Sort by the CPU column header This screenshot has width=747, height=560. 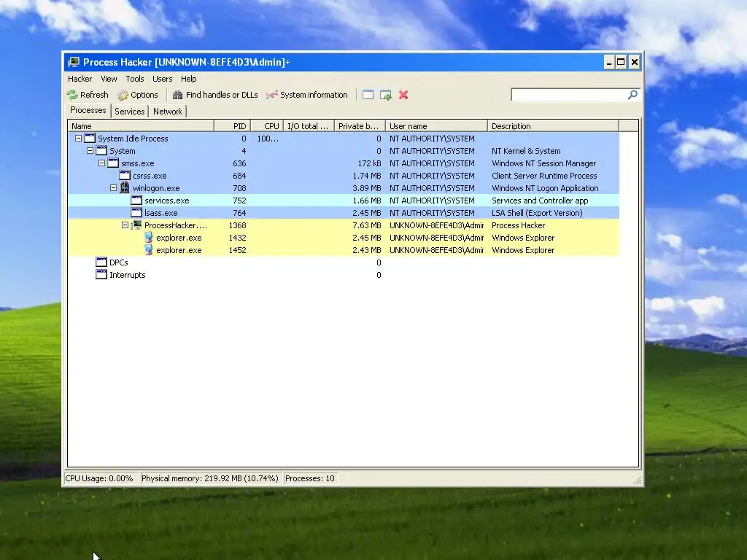pos(267,126)
